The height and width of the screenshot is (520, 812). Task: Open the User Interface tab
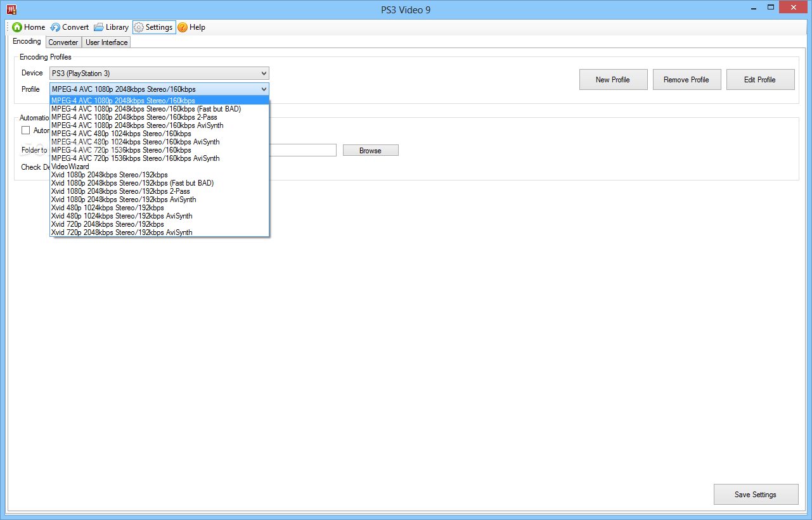point(106,42)
